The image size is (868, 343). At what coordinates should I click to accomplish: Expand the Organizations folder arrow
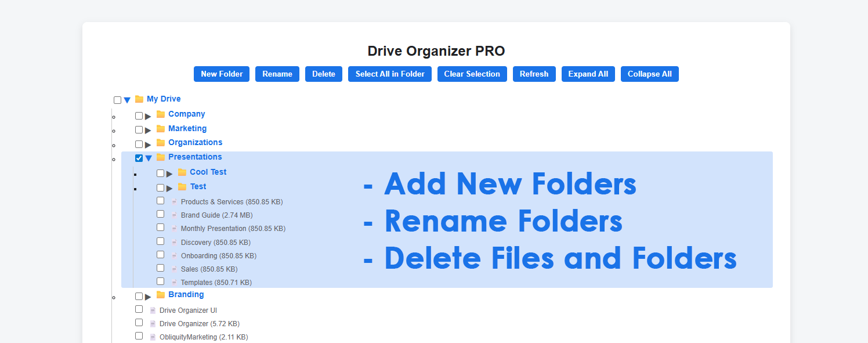click(x=148, y=145)
